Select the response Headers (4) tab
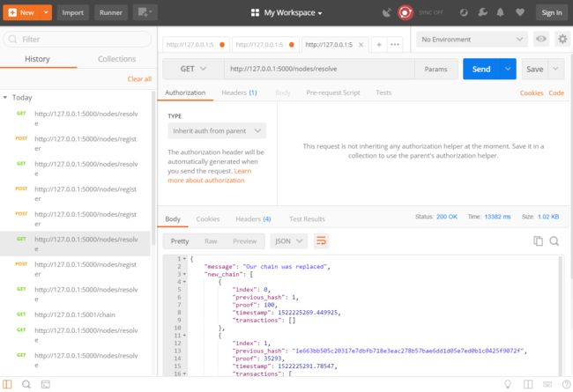 pyautogui.click(x=253, y=218)
